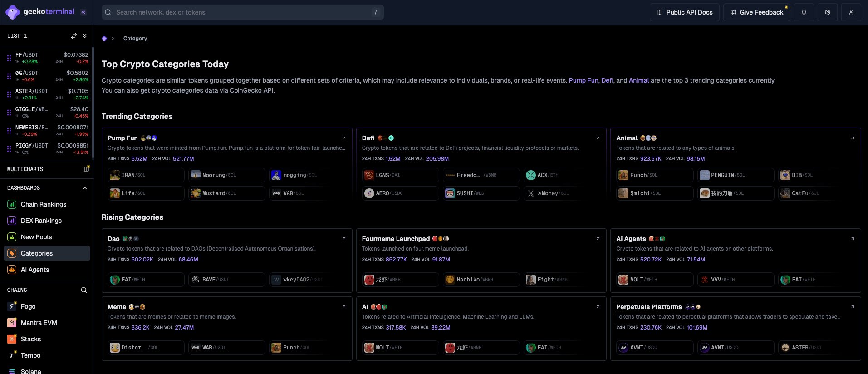Click the home breadcrumb gem icon
Viewport: 868px width, 374px height.
(x=104, y=39)
